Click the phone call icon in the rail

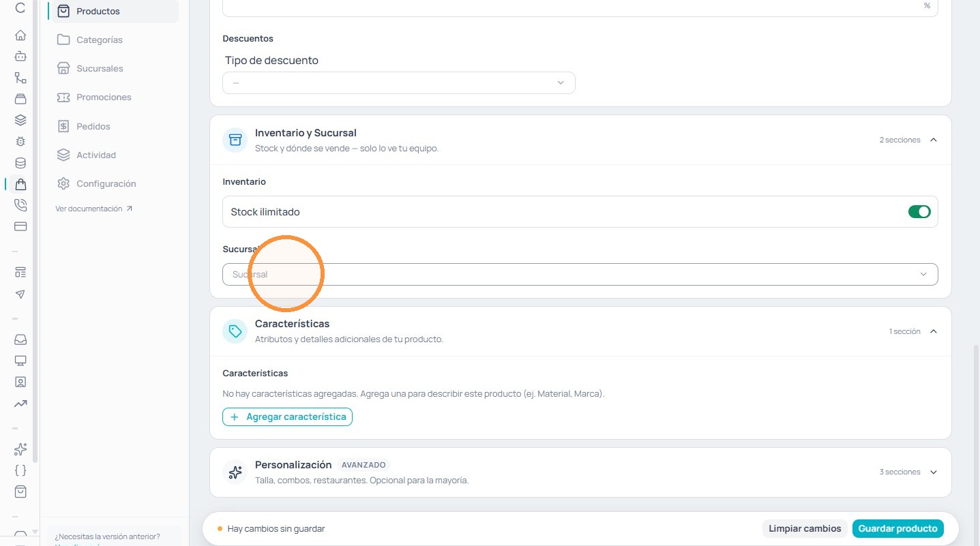(x=20, y=205)
